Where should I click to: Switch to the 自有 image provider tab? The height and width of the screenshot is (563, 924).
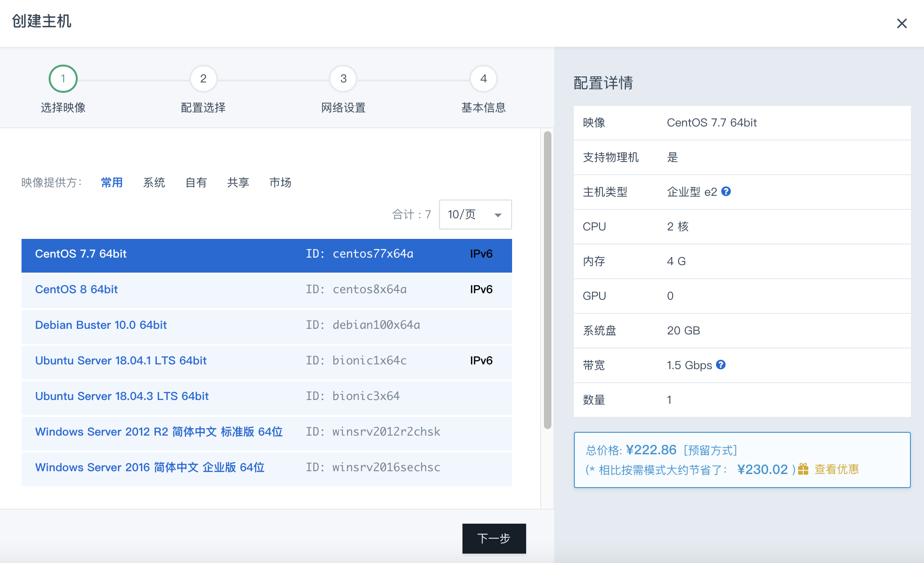coord(196,182)
